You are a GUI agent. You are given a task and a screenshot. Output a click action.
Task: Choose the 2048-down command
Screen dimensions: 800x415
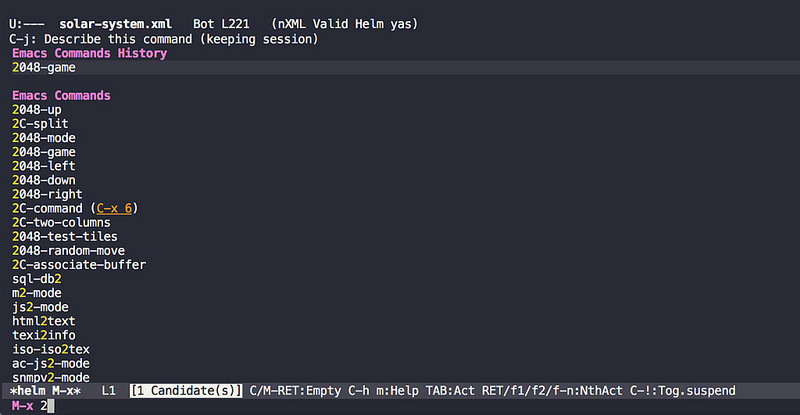point(44,179)
